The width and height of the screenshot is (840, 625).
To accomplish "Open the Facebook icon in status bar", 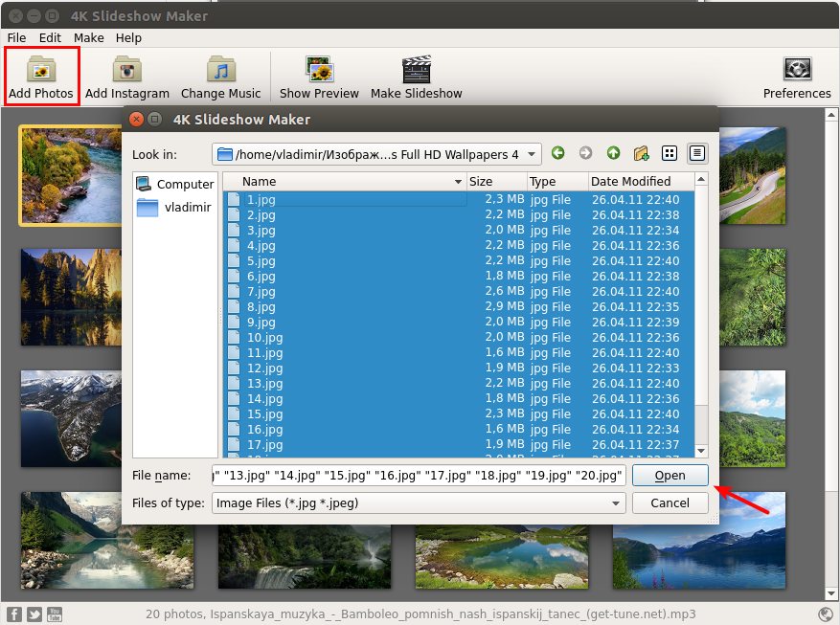I will 14,614.
